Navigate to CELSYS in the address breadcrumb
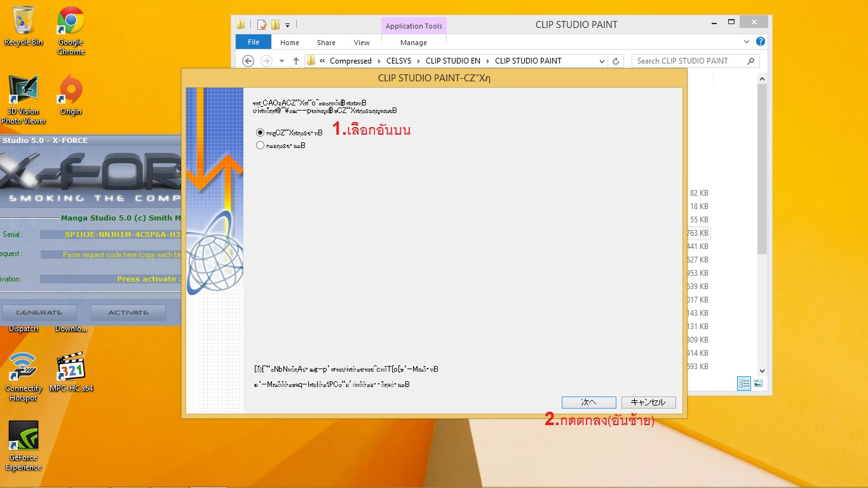This screenshot has width=868, height=488. point(399,61)
